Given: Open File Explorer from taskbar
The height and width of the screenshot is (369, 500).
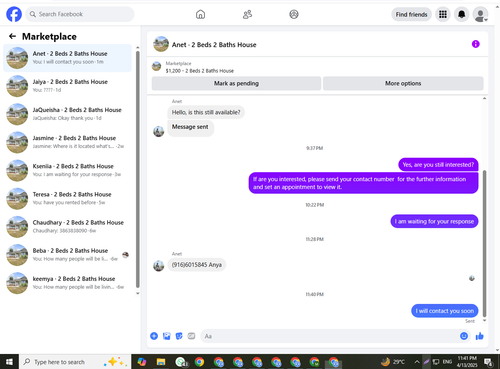Looking at the screenshot, I should (x=161, y=362).
